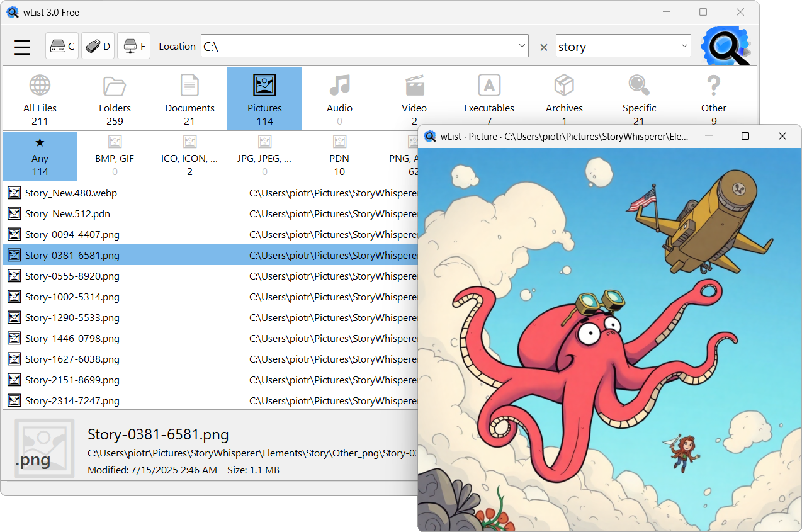Select the PDN format filter

pyautogui.click(x=339, y=156)
